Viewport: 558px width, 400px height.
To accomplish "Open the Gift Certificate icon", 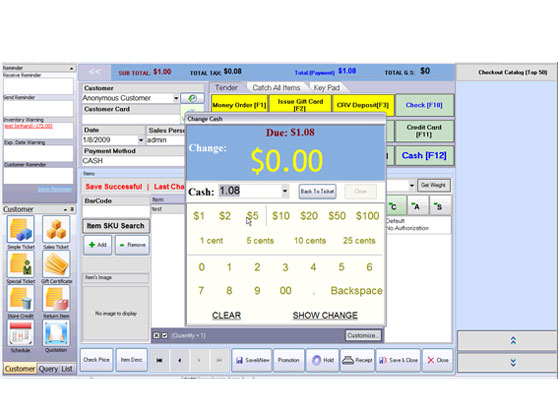I will pos(56,264).
